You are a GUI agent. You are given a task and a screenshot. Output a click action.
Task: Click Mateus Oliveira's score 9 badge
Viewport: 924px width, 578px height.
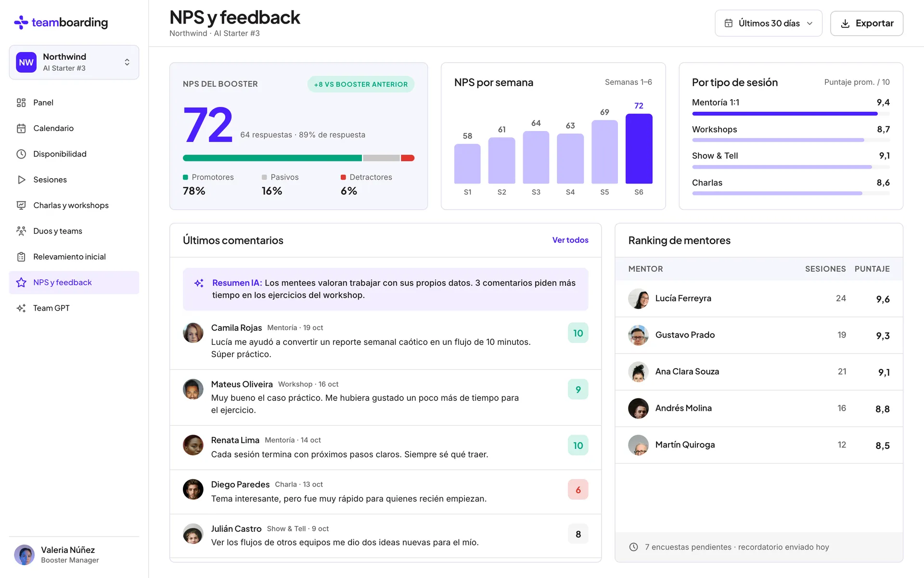click(x=578, y=389)
